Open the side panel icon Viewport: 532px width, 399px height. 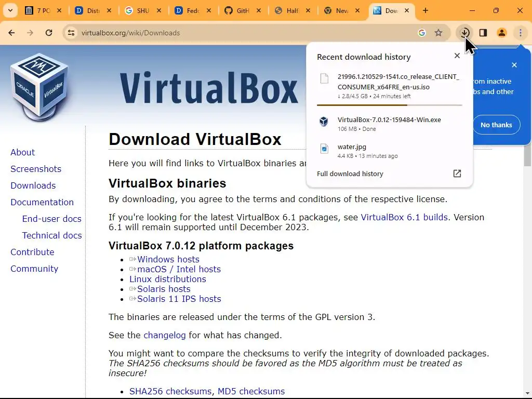(483, 33)
